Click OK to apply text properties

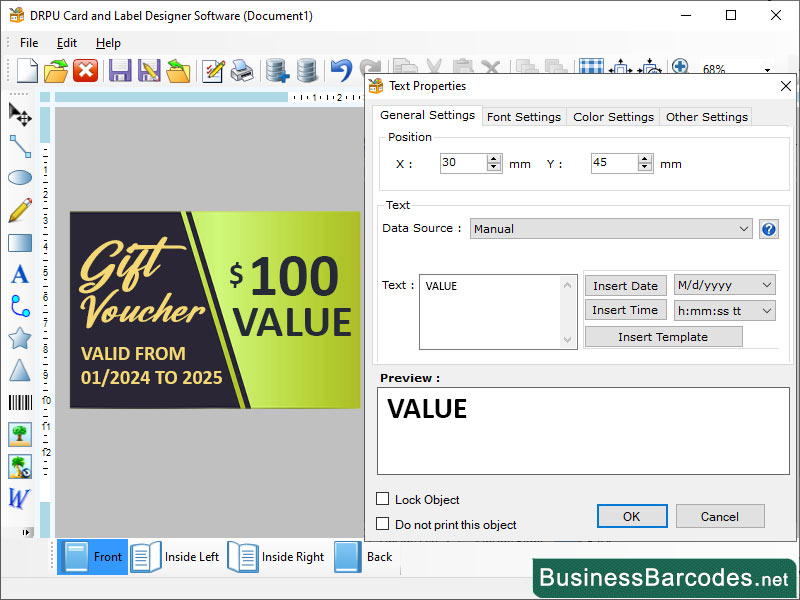point(632,516)
